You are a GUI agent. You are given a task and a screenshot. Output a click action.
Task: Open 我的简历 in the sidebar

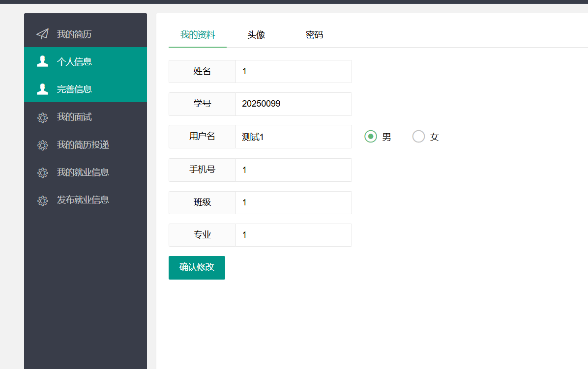point(74,34)
